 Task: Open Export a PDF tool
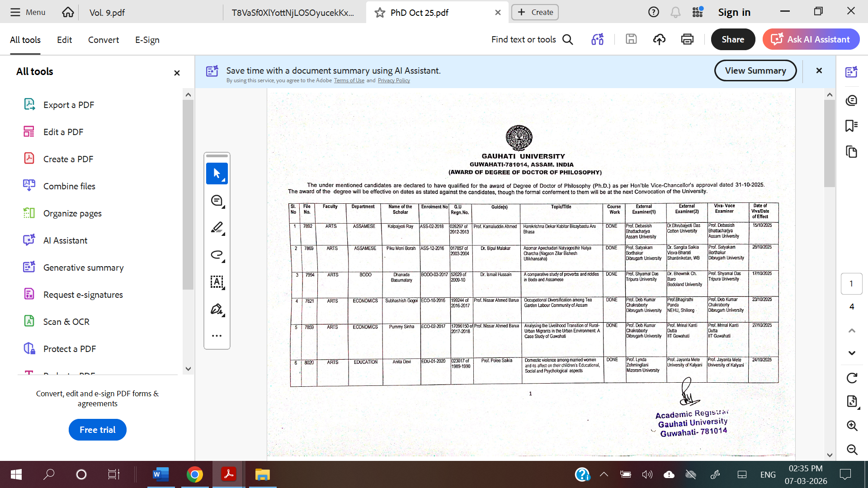click(x=69, y=105)
